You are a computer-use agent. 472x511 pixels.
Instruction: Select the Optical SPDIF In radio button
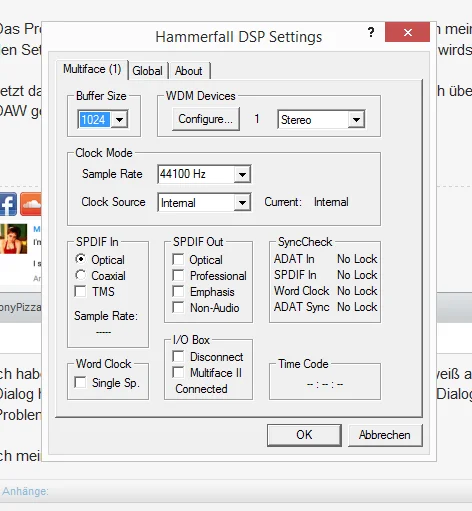[x=80, y=259]
